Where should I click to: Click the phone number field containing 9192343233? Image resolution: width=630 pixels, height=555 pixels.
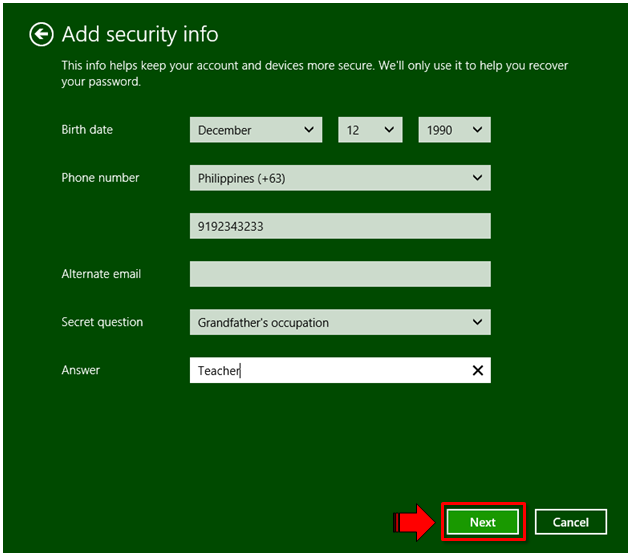coord(340,226)
